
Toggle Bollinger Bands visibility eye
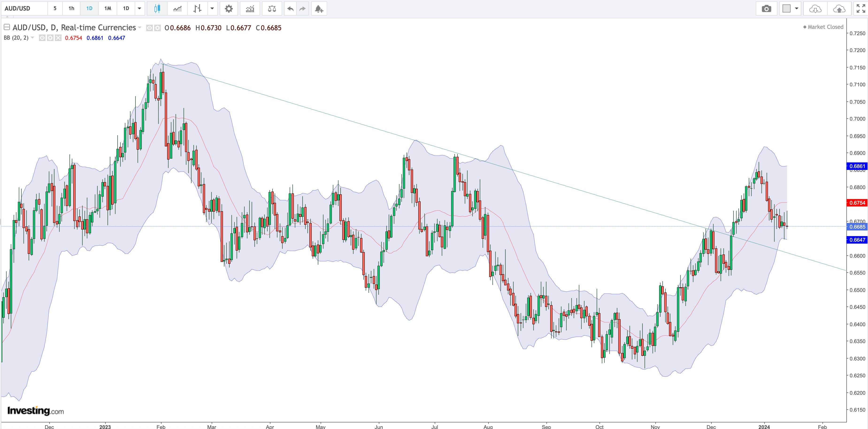click(42, 38)
